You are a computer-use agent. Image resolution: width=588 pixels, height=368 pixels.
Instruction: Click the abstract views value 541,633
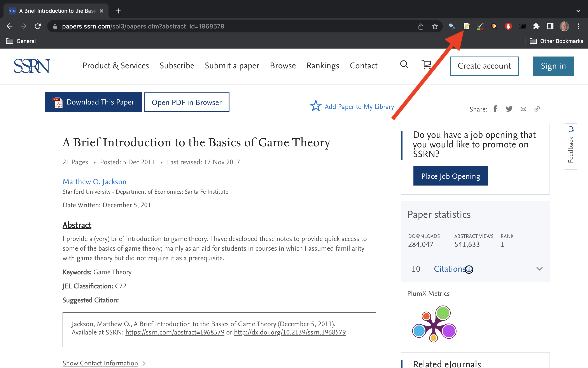coord(467,244)
